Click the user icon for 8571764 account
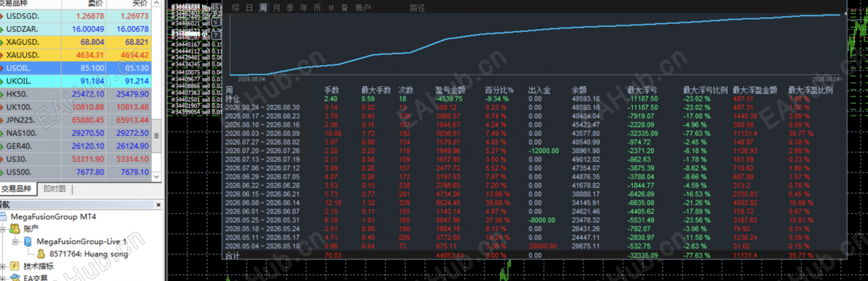 pyautogui.click(x=41, y=254)
